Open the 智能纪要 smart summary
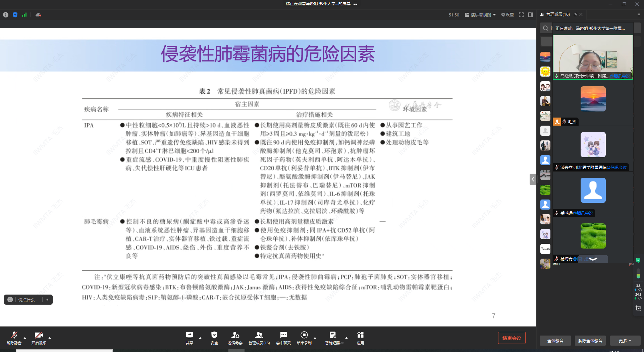The image size is (644, 352). [332, 338]
